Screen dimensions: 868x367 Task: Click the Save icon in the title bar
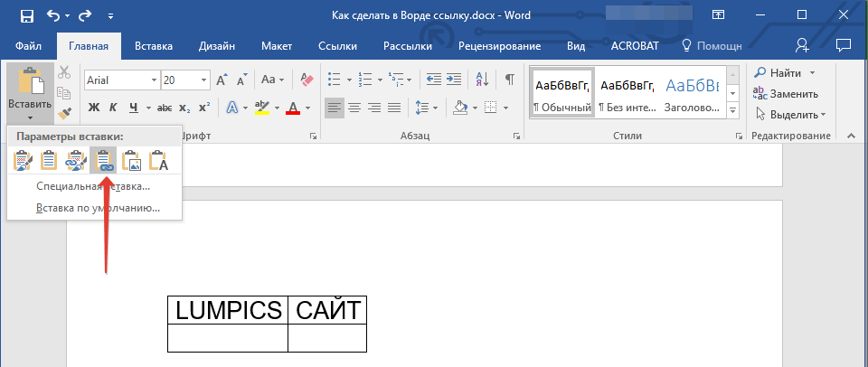26,16
